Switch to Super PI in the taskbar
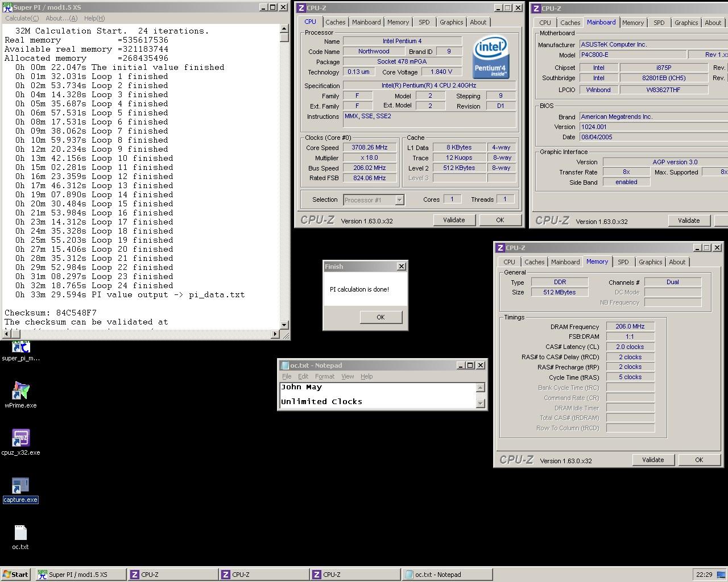 (x=80, y=575)
